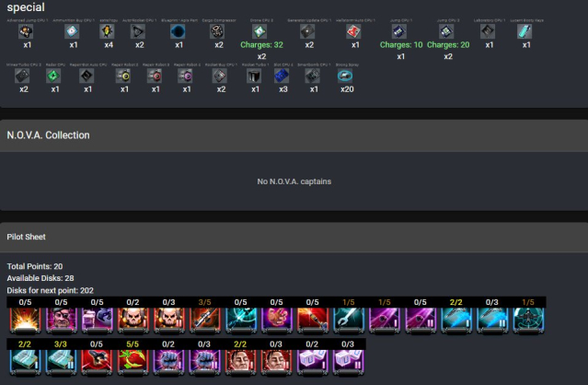The image size is (588, 385).
Task: Collapse the Pilot Sheet section header
Action: pos(294,237)
